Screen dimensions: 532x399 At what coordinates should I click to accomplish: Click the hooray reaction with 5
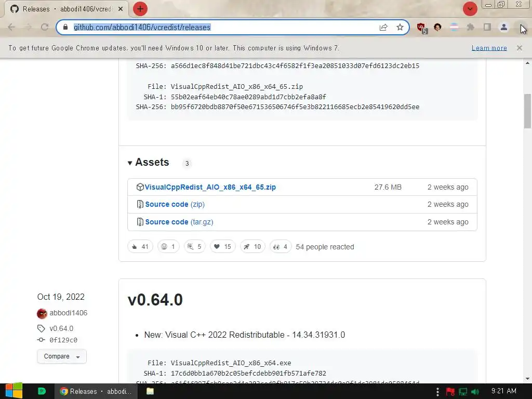point(194,247)
